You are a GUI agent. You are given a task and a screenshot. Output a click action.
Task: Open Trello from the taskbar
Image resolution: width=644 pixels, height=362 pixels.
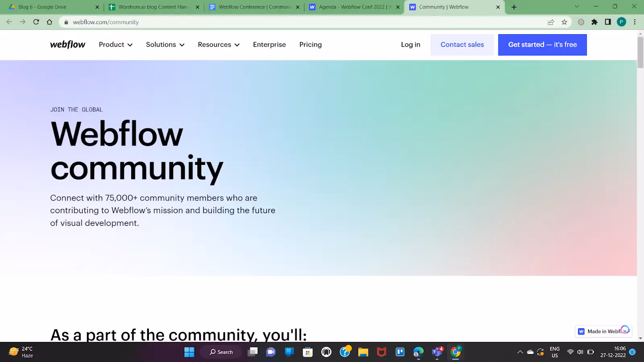(x=400, y=352)
